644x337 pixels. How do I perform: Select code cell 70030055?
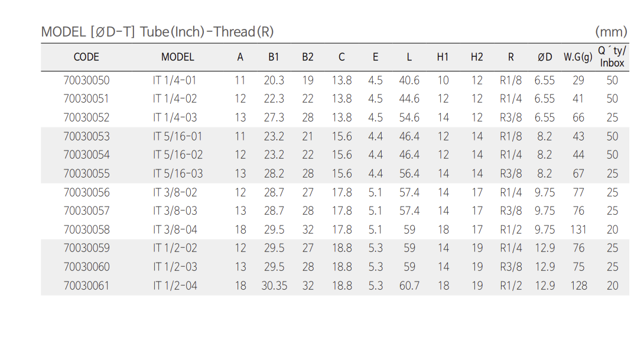pyautogui.click(x=86, y=174)
